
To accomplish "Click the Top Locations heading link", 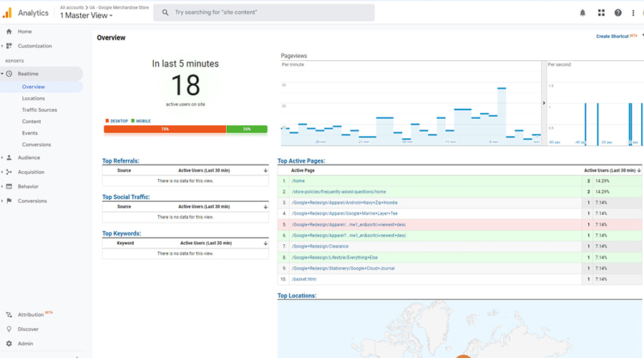I will pyautogui.click(x=297, y=296).
